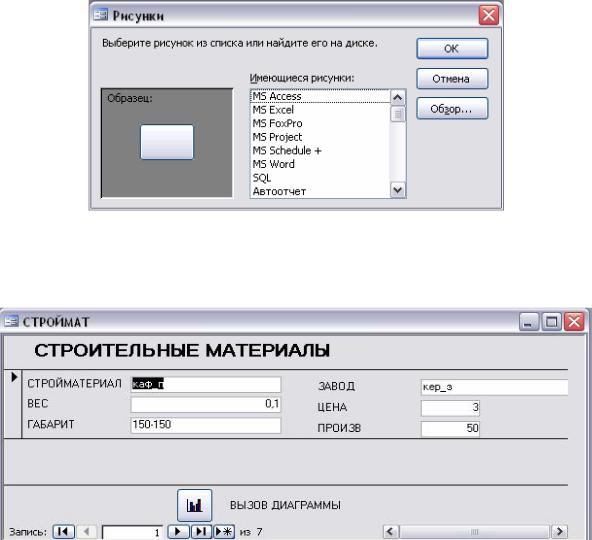Click the СТРОЙМАТЕРИАЛ input field
592x540 pixels.
click(206, 384)
